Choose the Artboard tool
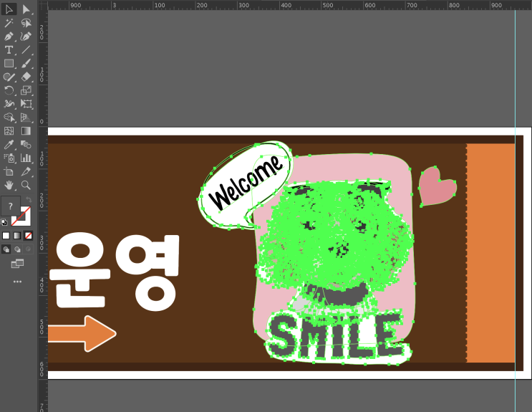This screenshot has height=412, width=532. click(9, 171)
